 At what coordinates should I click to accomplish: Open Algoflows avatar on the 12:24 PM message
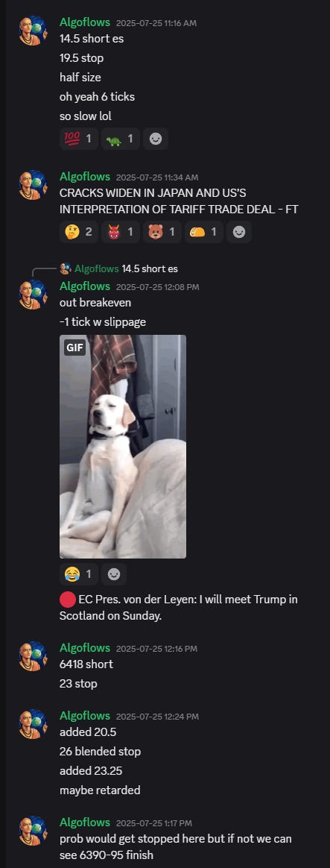tap(34, 723)
